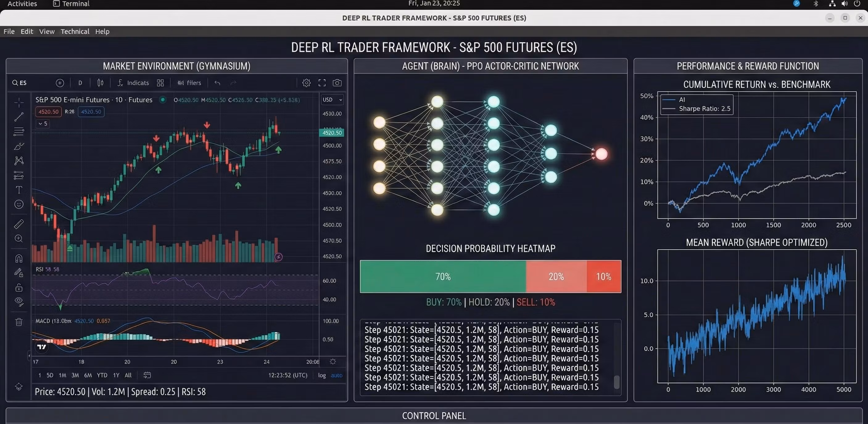Open the View menu
The width and height of the screenshot is (868, 424).
tap(47, 31)
